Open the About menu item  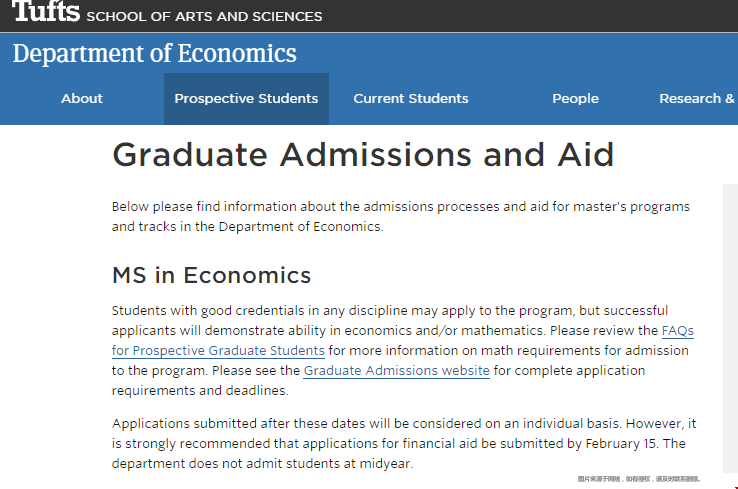tap(82, 98)
